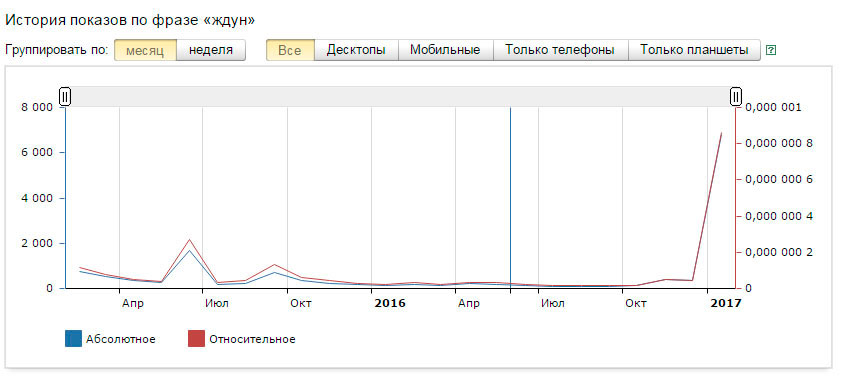Click the chart peak near 2017

(x=721, y=133)
